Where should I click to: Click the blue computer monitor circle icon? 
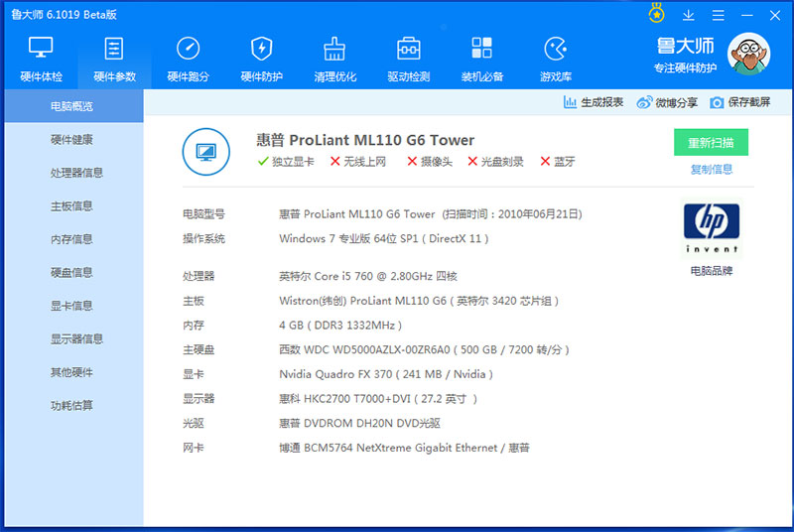[x=205, y=152]
